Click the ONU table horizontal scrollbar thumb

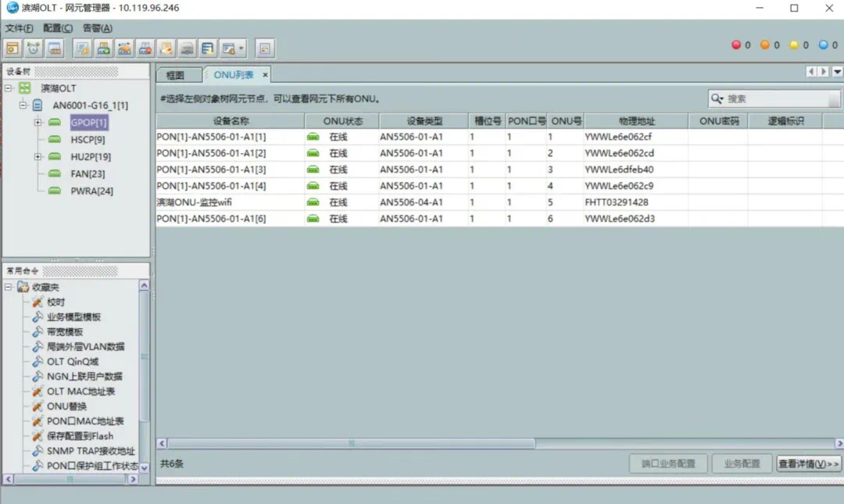point(352,443)
